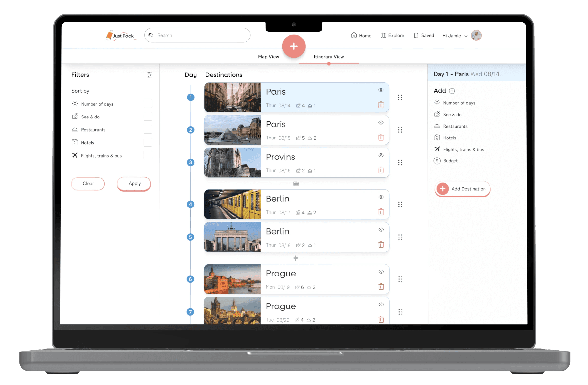Open the floating add action with the plus circle

pyautogui.click(x=294, y=46)
